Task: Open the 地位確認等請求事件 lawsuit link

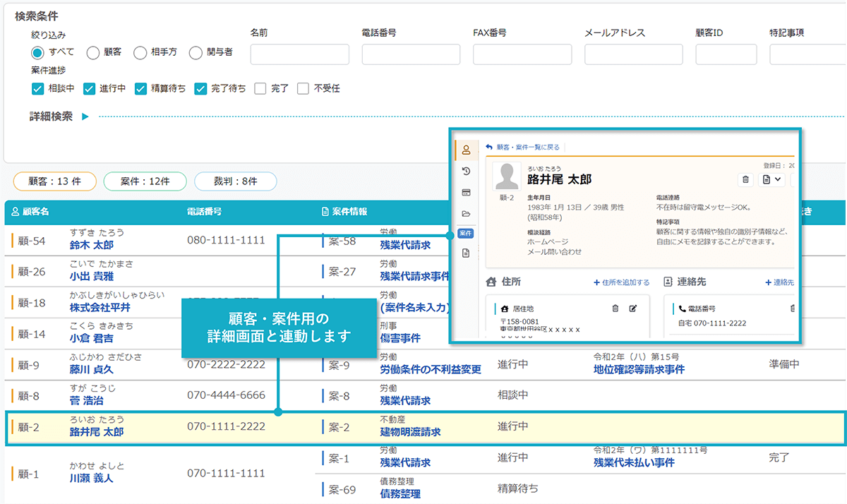Action: coord(639,369)
